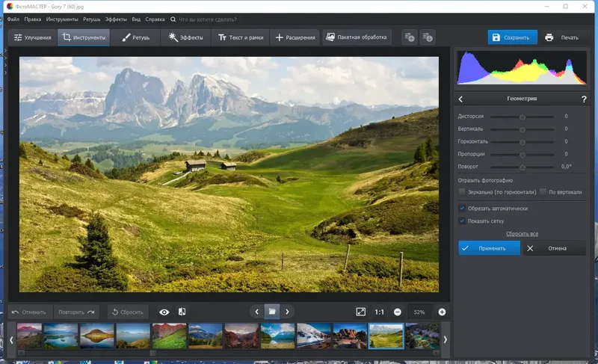Open the Текст и рамки tab
This screenshot has height=364, width=598.
[x=240, y=37]
